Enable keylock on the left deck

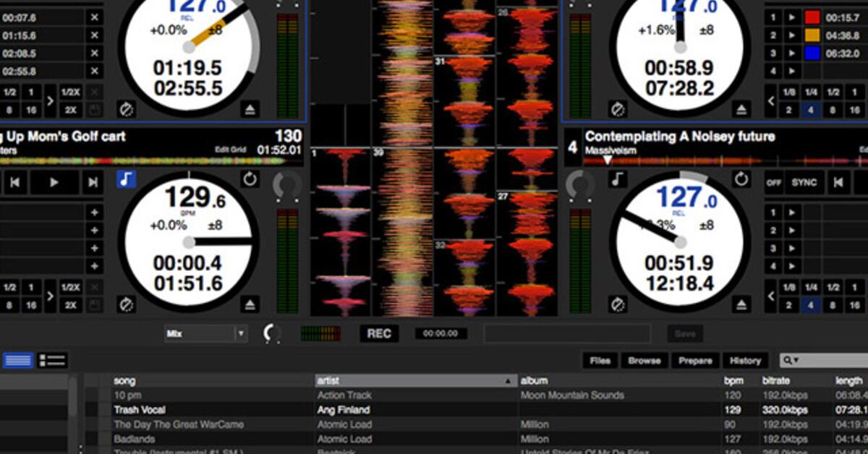(125, 181)
